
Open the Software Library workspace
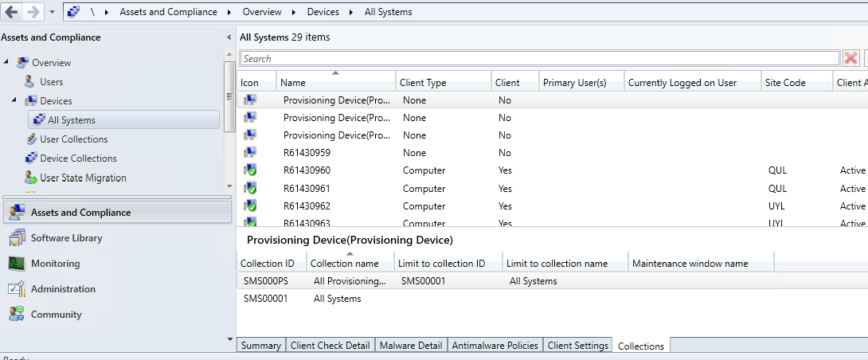pyautogui.click(x=66, y=238)
